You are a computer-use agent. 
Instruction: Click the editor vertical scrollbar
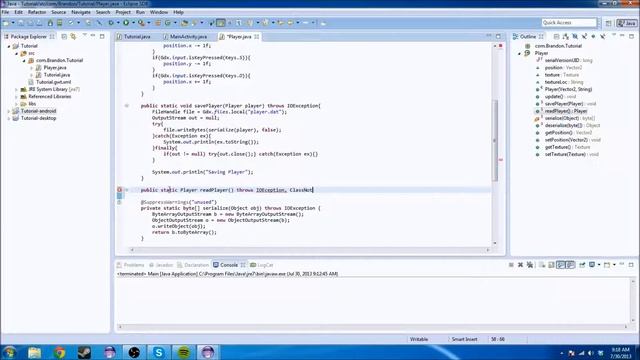pyautogui.click(x=495, y=141)
